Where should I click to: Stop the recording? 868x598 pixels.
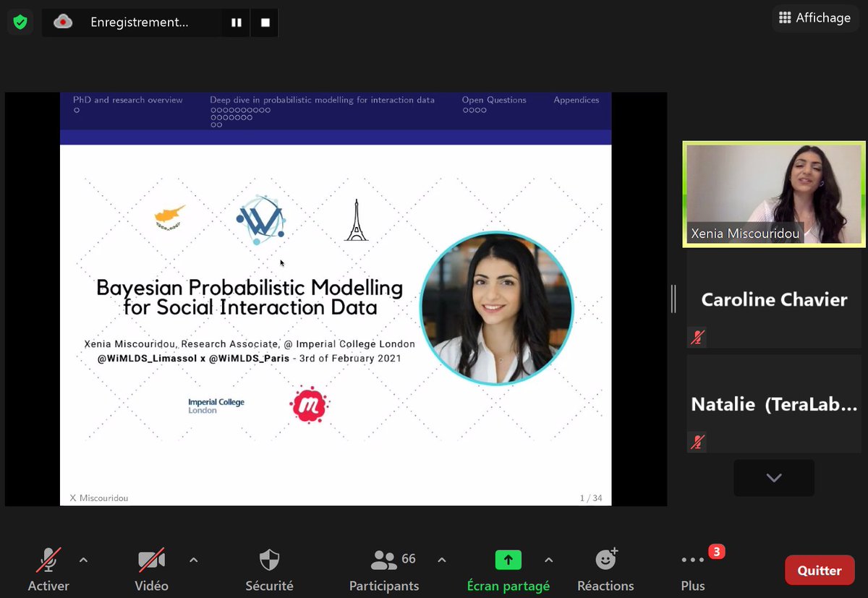click(x=265, y=22)
